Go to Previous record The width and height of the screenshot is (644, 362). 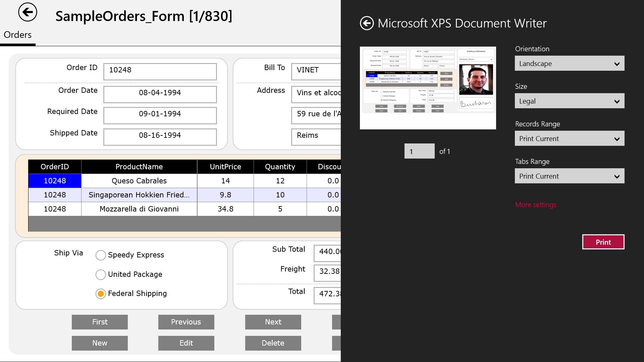tap(186, 322)
